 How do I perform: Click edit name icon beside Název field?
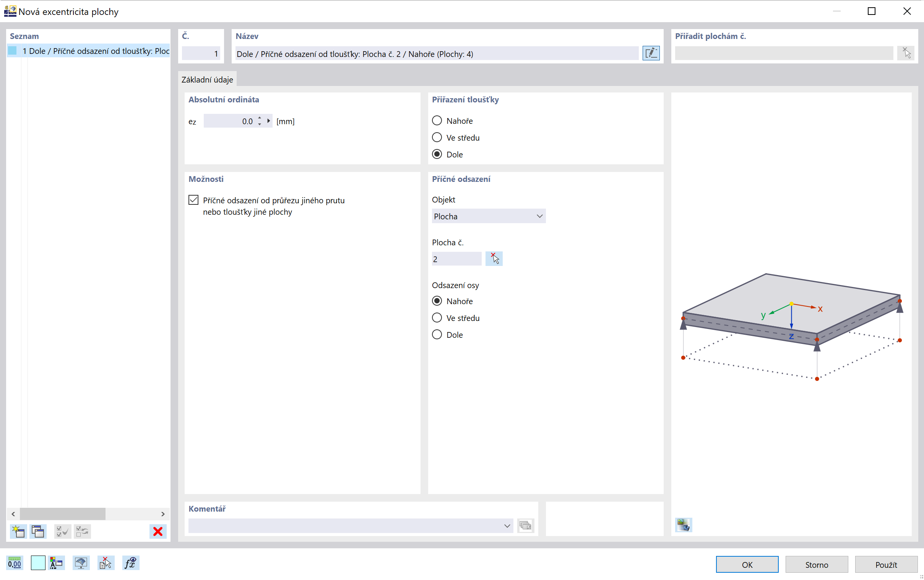(651, 53)
